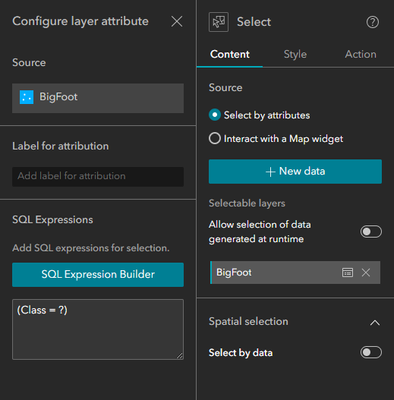Screen dimensions: 394x400
Task: Toggle the Select by data switch
Action: pyautogui.click(x=371, y=352)
